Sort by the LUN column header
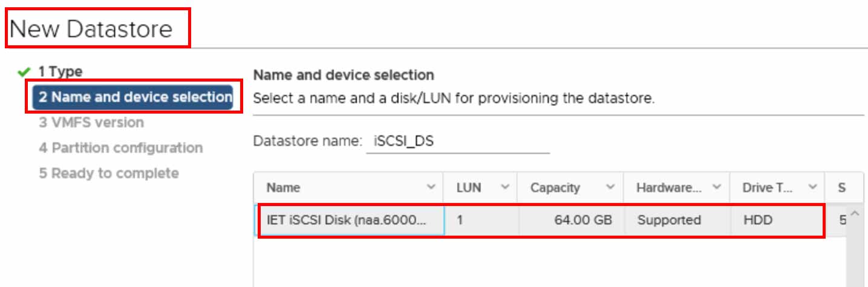Viewport: 868px width, 287px height. click(x=469, y=188)
